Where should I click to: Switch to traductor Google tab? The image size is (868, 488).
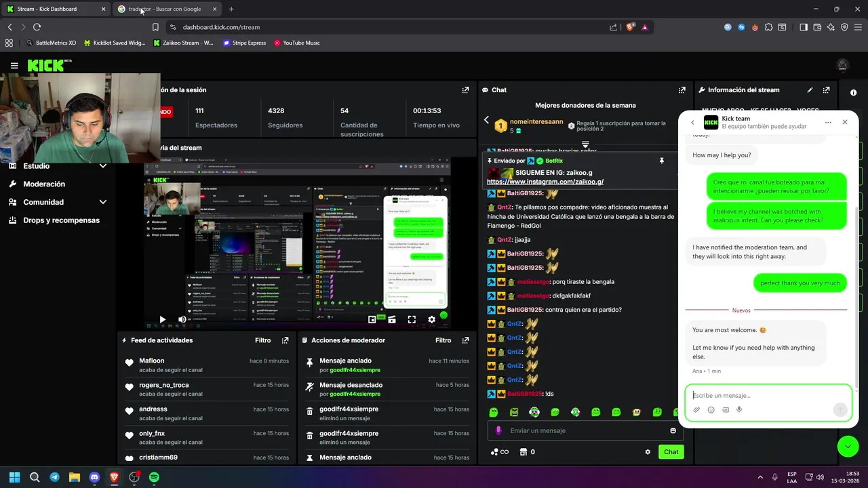tap(166, 9)
